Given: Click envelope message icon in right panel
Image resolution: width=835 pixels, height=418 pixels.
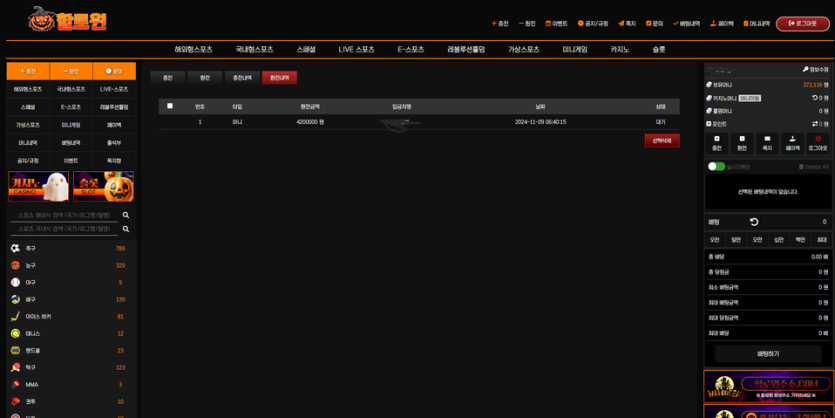Looking at the screenshot, I should (767, 139).
